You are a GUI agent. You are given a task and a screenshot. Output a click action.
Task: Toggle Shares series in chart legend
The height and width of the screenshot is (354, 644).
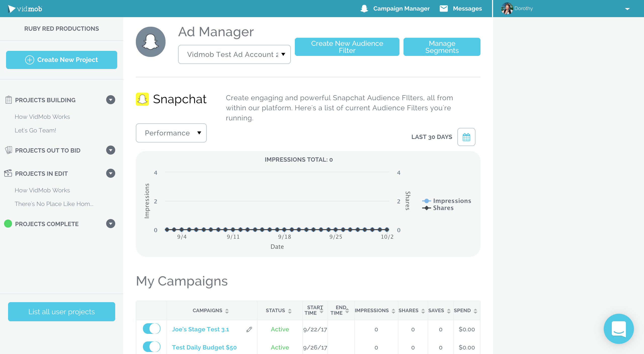(438, 208)
